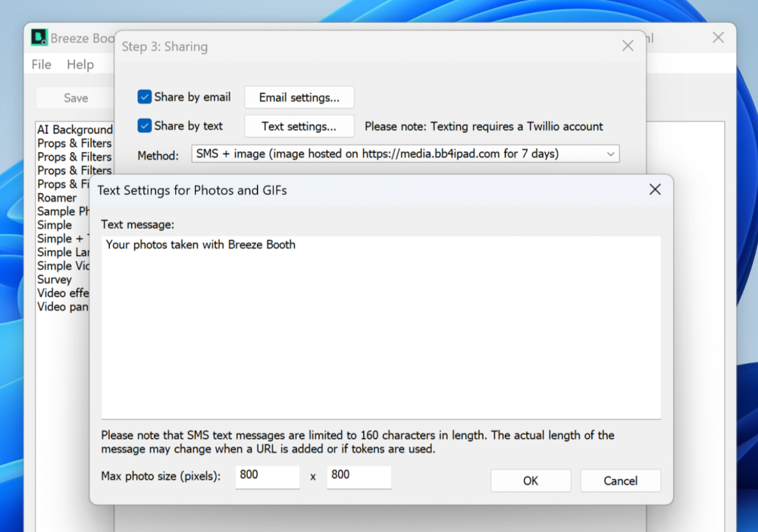The width and height of the screenshot is (758, 532).
Task: Select the Video pan... list entry
Action: 63,307
